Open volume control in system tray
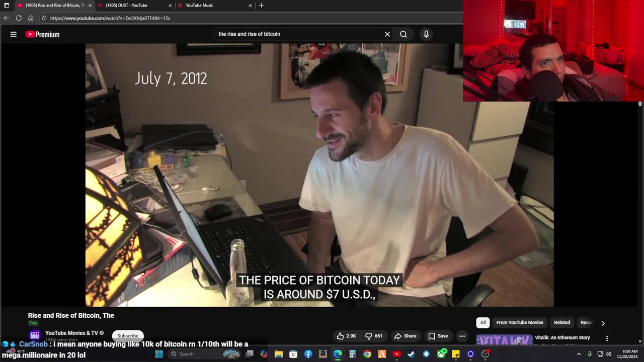This screenshot has width=644, height=362. tap(608, 354)
